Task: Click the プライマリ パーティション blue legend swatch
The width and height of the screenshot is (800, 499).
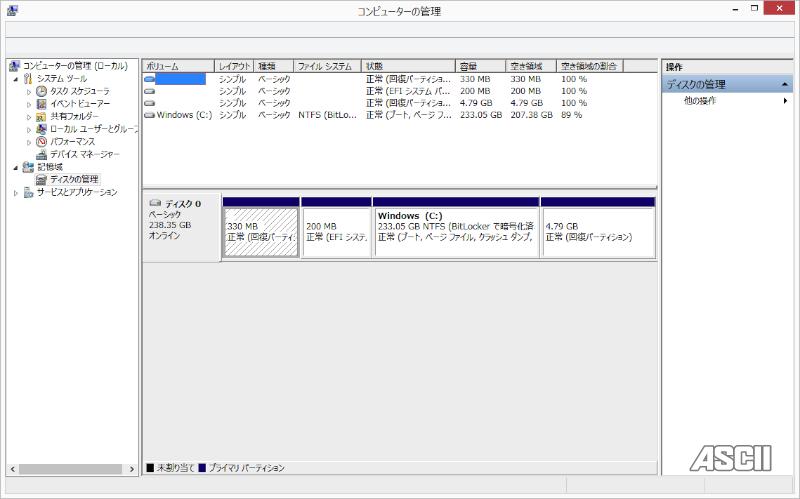Action: [202, 468]
